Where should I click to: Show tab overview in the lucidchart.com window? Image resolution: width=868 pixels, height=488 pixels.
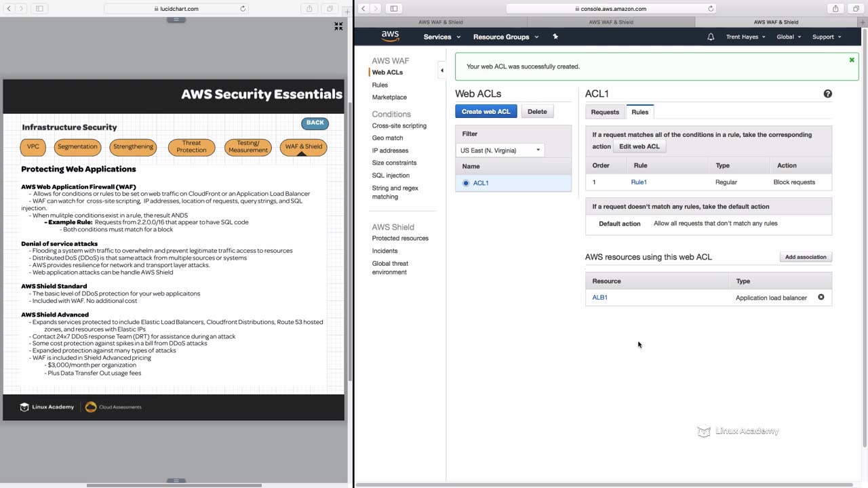click(x=330, y=9)
